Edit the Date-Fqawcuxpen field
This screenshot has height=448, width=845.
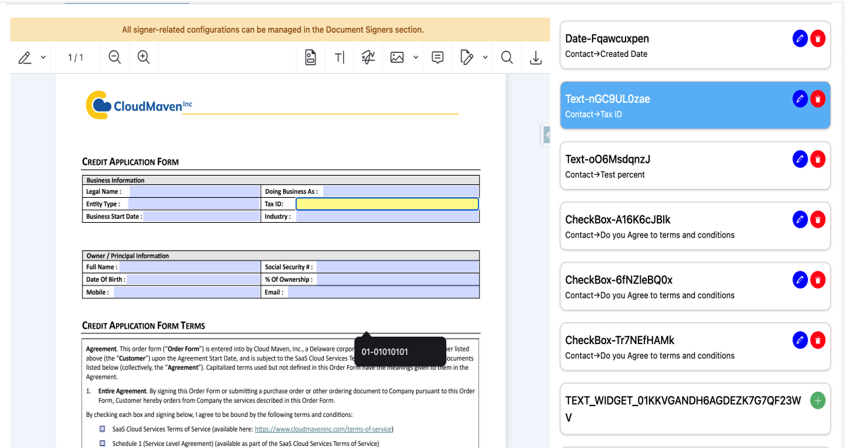800,39
